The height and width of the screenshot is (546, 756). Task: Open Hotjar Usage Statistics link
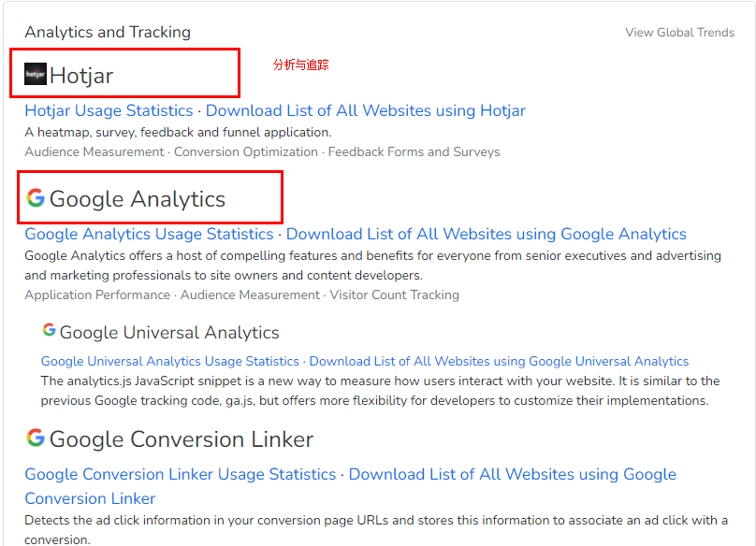109,110
